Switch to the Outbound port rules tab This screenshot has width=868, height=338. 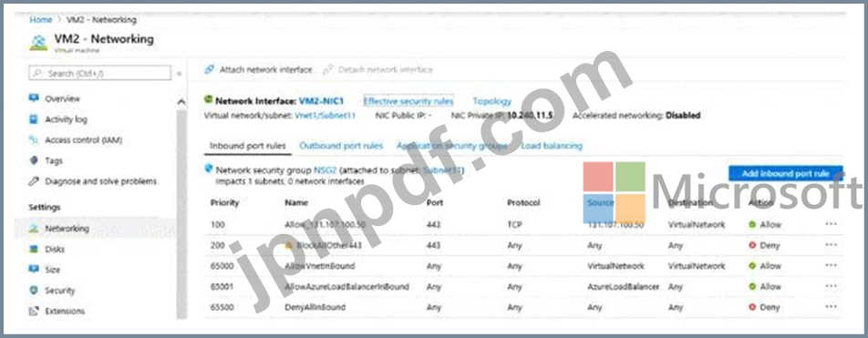pos(341,146)
